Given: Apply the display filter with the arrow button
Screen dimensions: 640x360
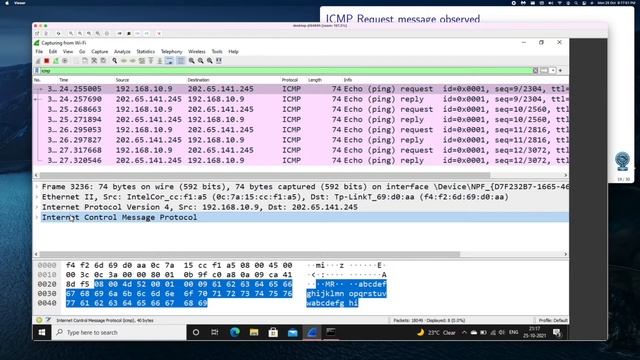Looking at the screenshot, I should (544, 71).
